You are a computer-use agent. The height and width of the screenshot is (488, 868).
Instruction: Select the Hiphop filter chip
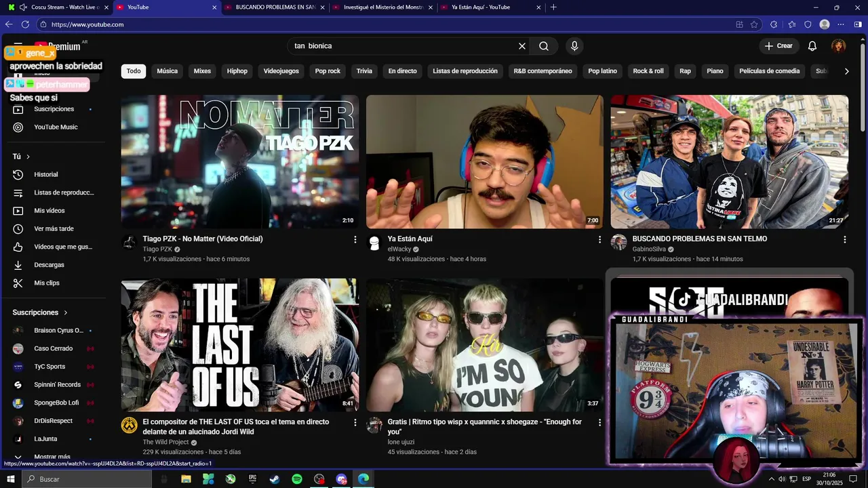click(237, 71)
